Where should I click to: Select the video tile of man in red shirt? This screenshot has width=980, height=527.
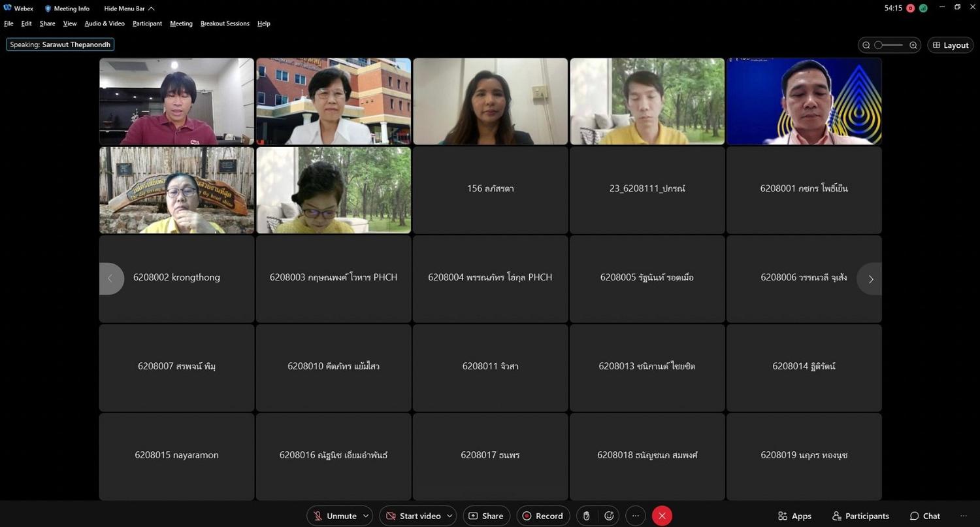pos(176,101)
